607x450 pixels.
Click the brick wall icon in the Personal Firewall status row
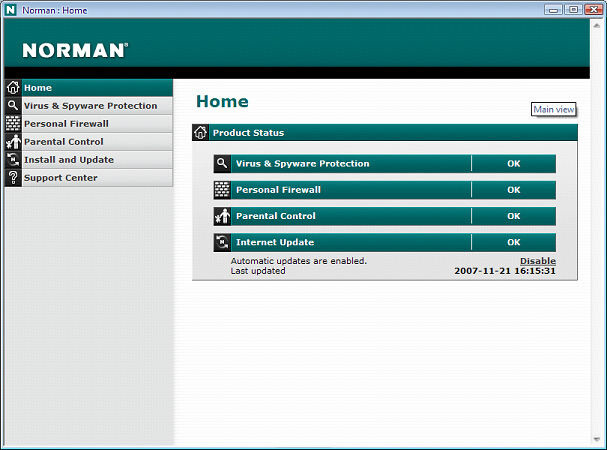222,190
